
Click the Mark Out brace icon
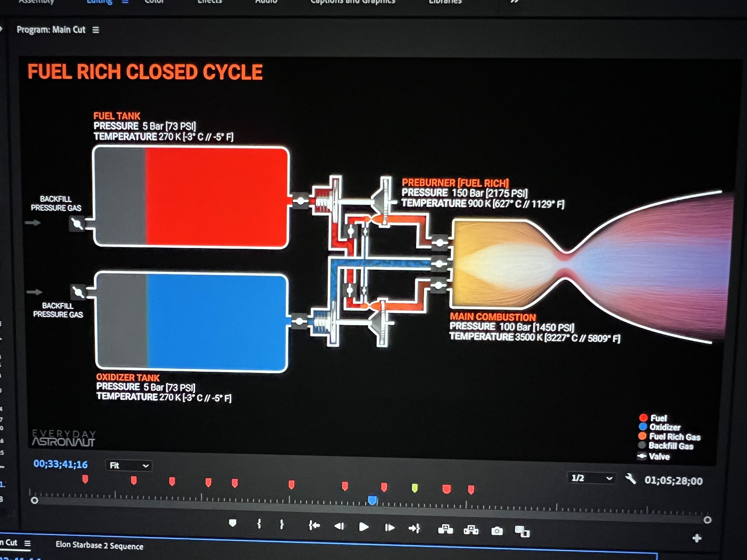click(x=282, y=524)
